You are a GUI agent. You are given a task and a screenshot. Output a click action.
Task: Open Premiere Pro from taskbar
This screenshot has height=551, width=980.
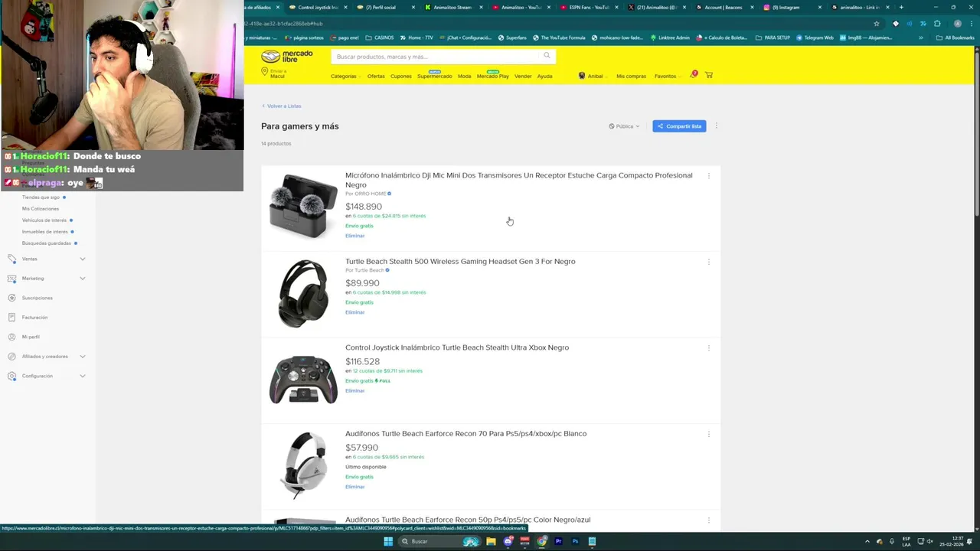tap(558, 541)
